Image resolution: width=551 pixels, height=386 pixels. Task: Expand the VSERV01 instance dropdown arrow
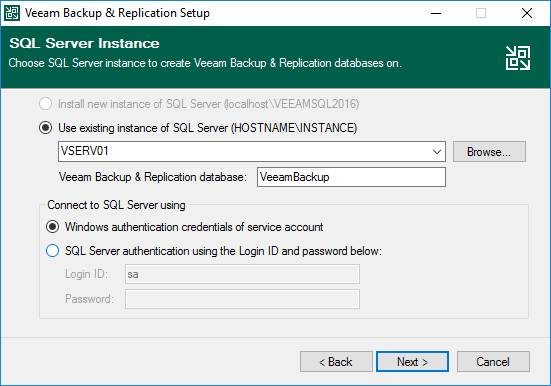pos(437,152)
